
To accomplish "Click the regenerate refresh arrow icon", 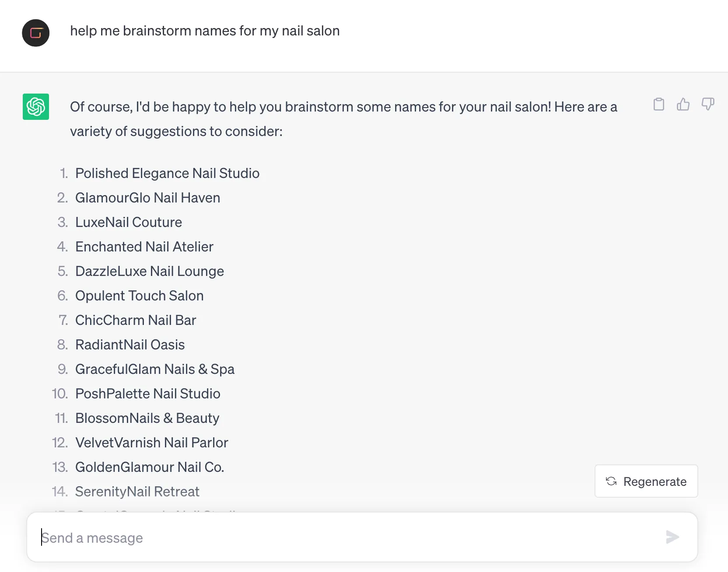I will click(612, 481).
